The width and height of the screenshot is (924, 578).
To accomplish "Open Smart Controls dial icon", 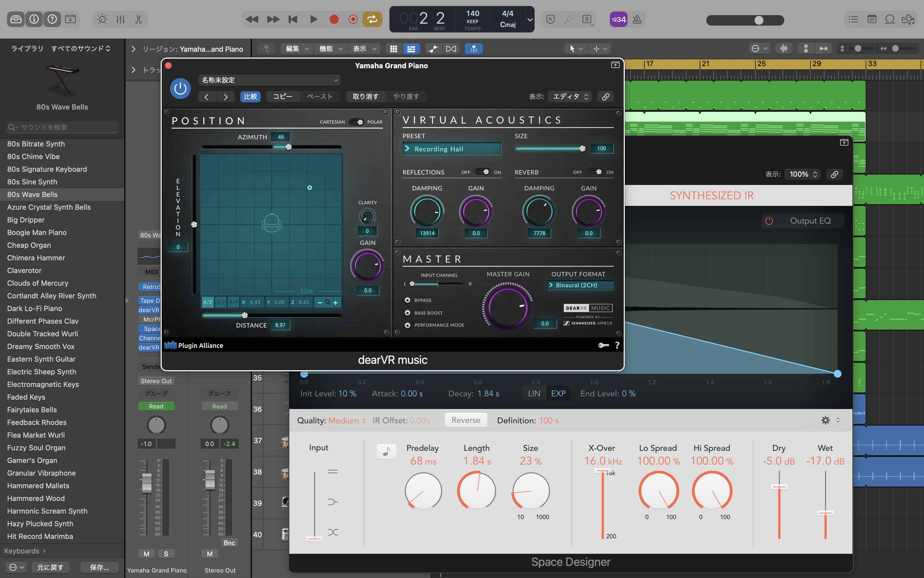I will coord(102,19).
